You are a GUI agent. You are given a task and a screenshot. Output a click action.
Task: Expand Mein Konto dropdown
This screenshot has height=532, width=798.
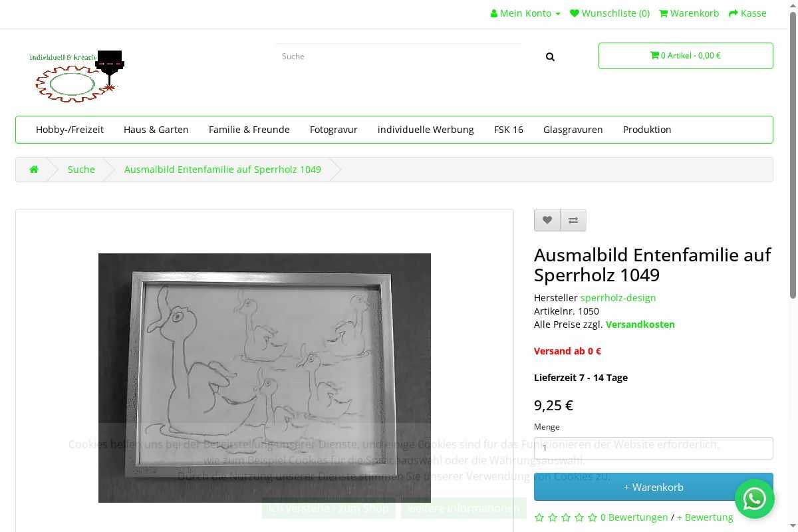tap(525, 13)
